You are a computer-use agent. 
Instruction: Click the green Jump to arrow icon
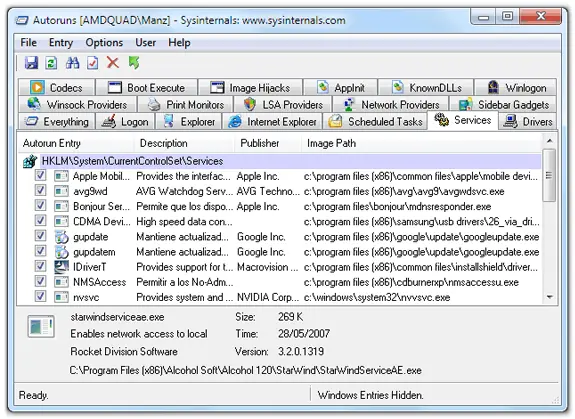pyautogui.click(x=134, y=63)
